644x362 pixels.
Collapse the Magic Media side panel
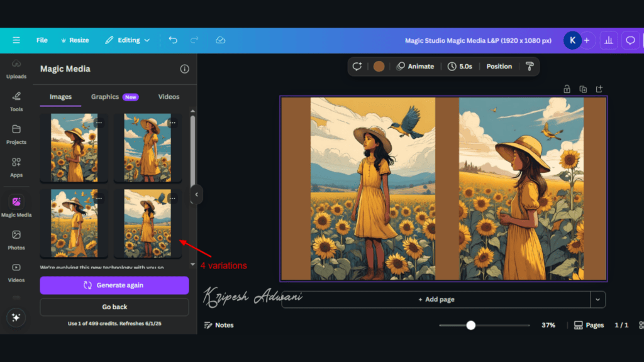point(197,195)
